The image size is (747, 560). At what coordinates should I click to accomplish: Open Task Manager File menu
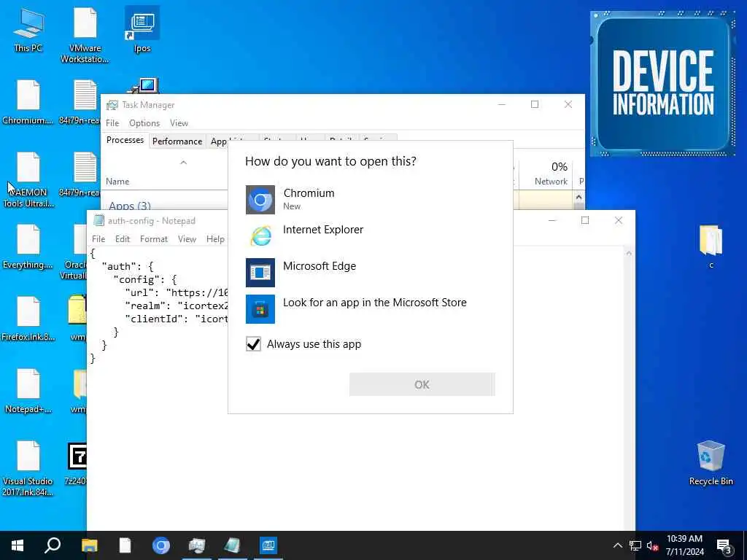pos(112,122)
